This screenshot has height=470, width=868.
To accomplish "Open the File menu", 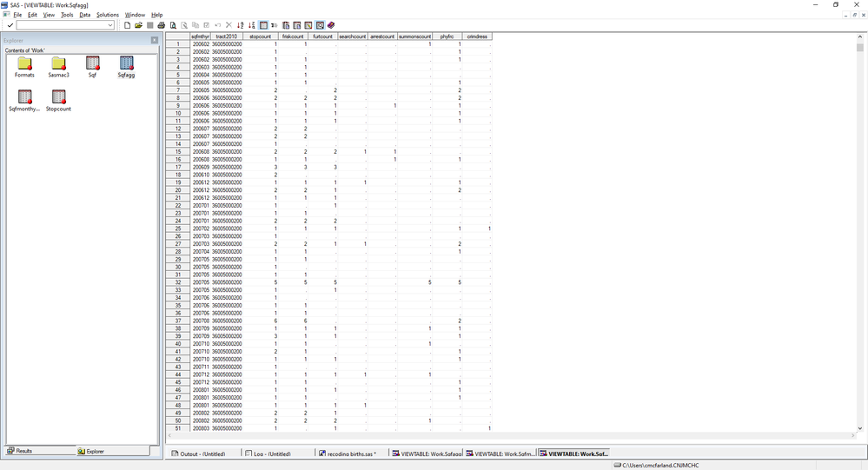I will 17,15.
